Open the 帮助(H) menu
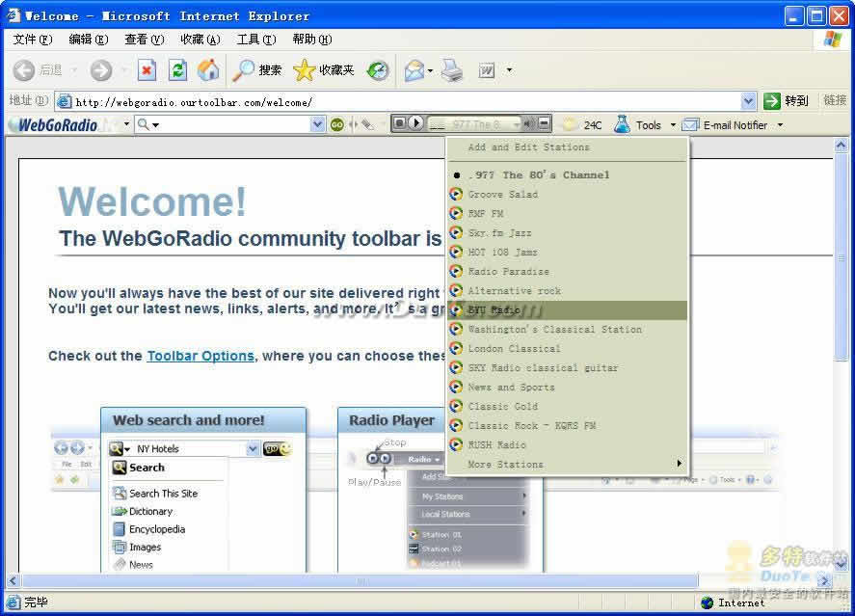This screenshot has width=855, height=616. [x=312, y=40]
